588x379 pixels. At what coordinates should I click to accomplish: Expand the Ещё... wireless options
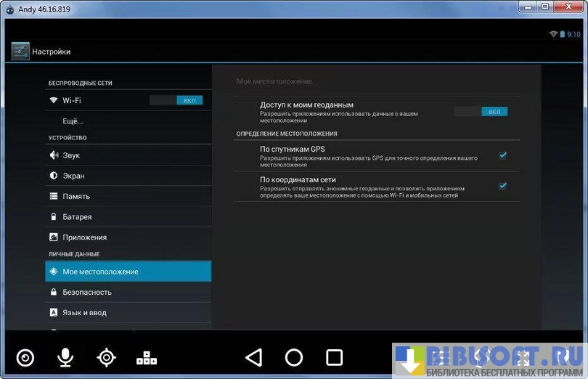tap(73, 121)
